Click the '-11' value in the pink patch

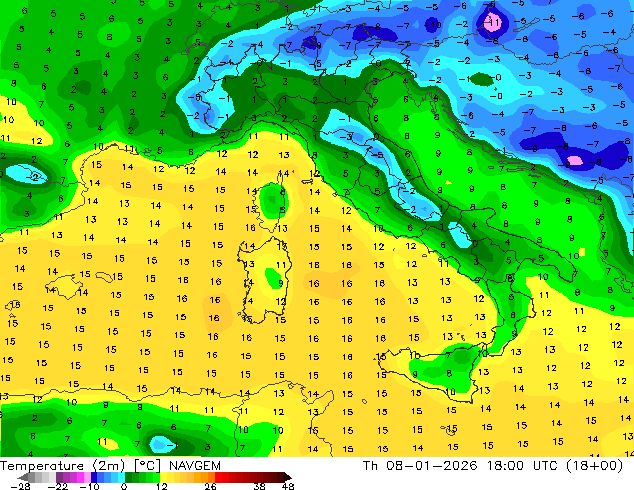492,22
